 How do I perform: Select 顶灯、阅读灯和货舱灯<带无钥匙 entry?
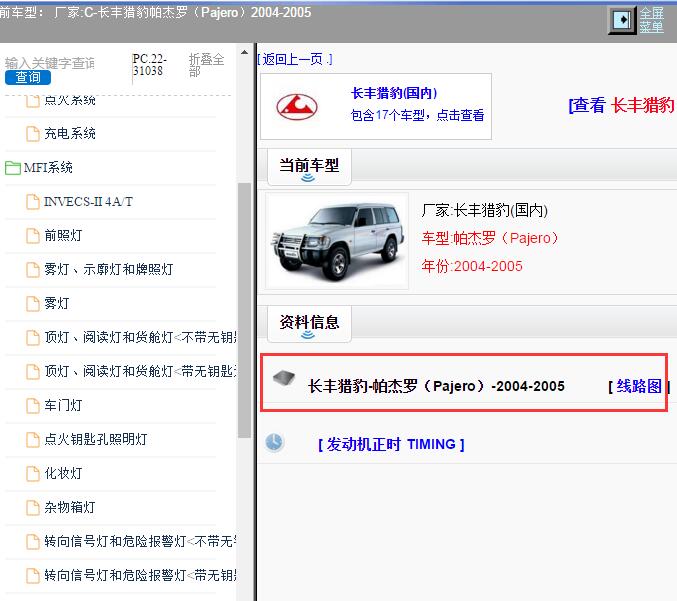click(x=140, y=371)
